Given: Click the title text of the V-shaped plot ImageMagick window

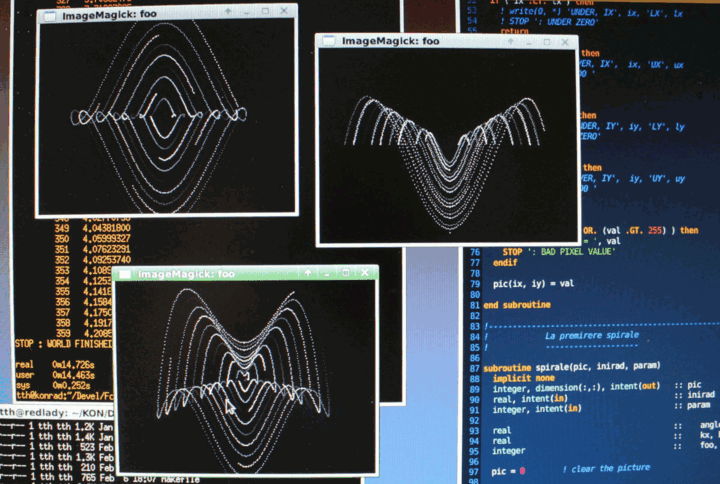Looking at the screenshot, I should (390, 41).
